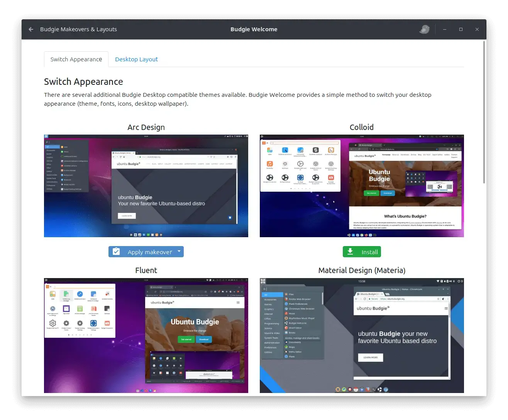Close the Budgie Welcome window
Viewport: 508px width, 420px height.
pyautogui.click(x=477, y=29)
